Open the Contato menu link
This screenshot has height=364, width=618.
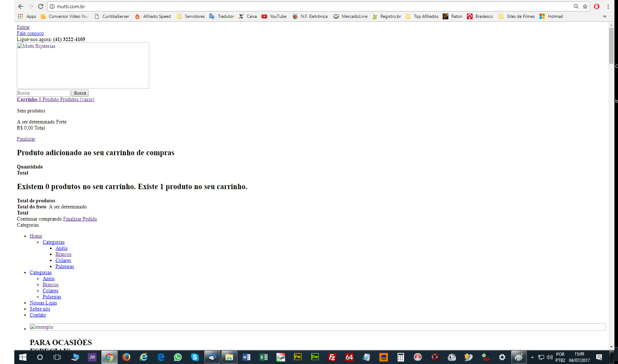click(x=38, y=315)
